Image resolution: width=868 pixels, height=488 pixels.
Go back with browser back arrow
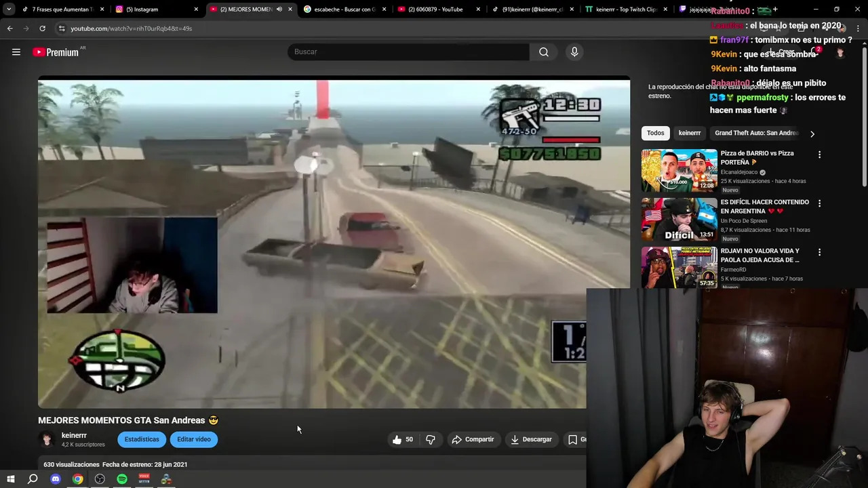10,28
